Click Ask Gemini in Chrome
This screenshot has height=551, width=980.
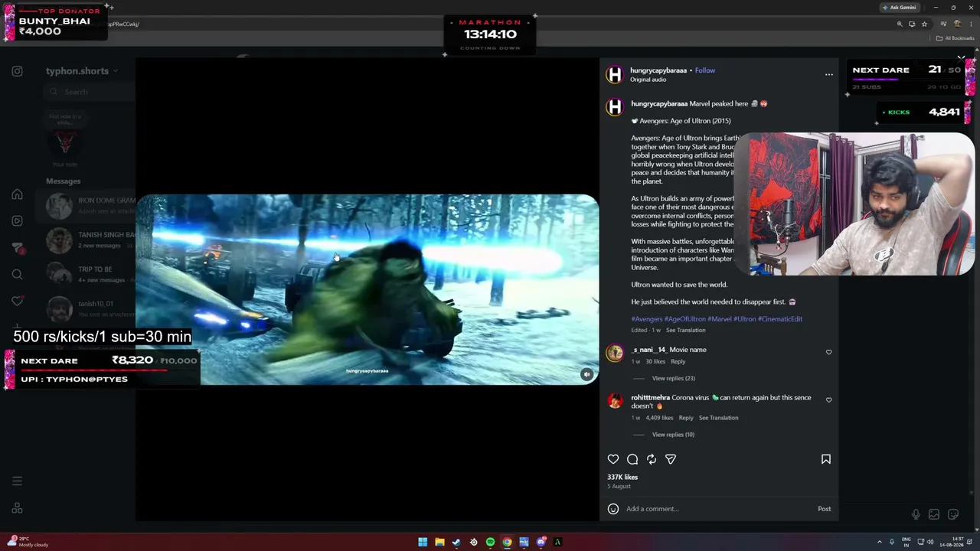pyautogui.click(x=899, y=8)
